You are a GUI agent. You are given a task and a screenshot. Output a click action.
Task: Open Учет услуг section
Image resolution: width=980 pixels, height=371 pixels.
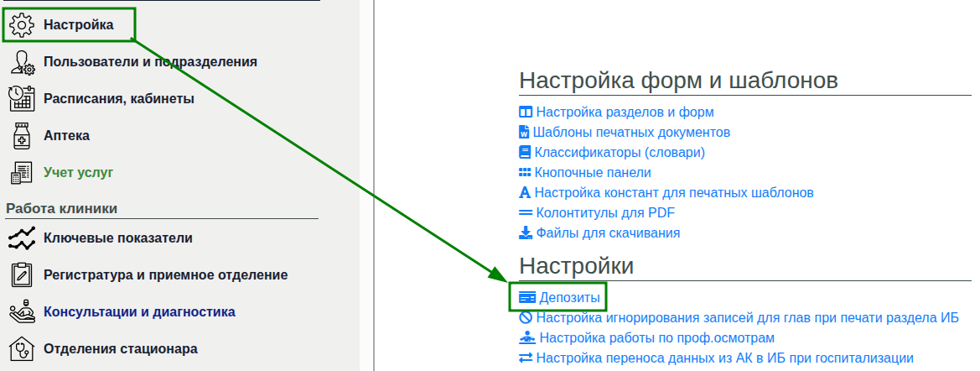click(x=78, y=173)
